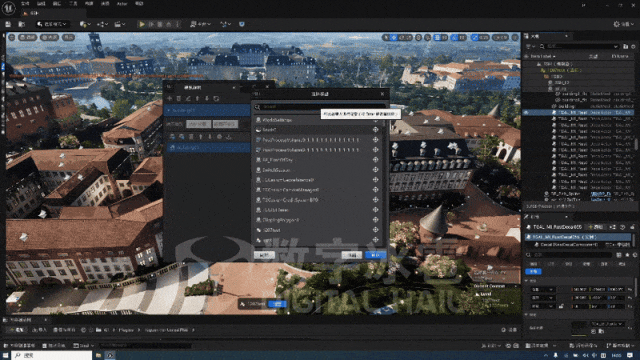Toggle scale lock icon in Transform section
Image resolution: width=640 pixels, height=360 pixels.
point(561,306)
